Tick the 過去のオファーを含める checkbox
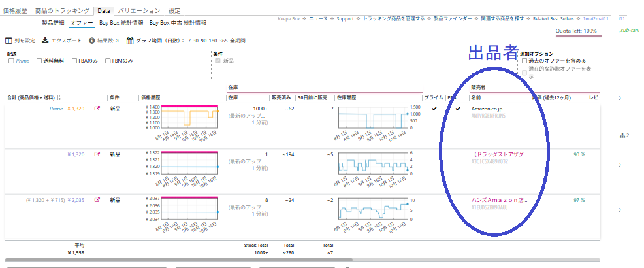This screenshot has width=644, height=268. click(x=524, y=61)
